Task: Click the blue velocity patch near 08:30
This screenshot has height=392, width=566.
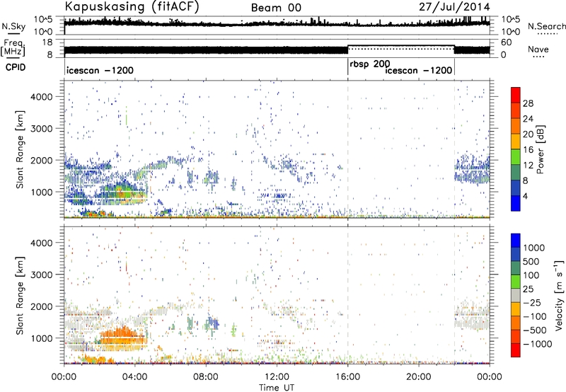Action: coord(214,323)
